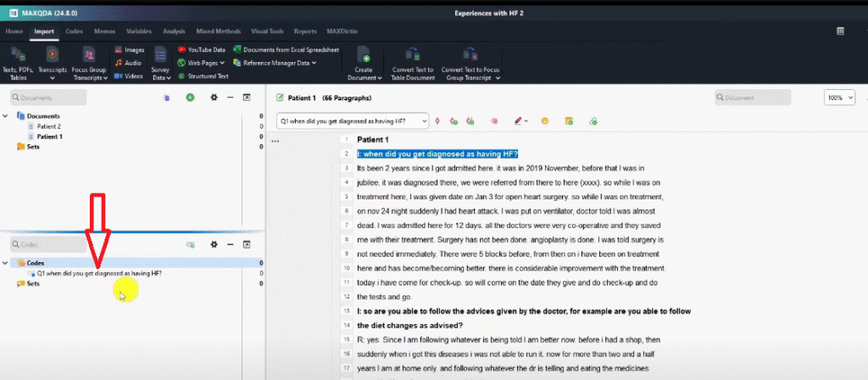
Task: Open the Web Pages import dropdown
Action: coord(202,63)
